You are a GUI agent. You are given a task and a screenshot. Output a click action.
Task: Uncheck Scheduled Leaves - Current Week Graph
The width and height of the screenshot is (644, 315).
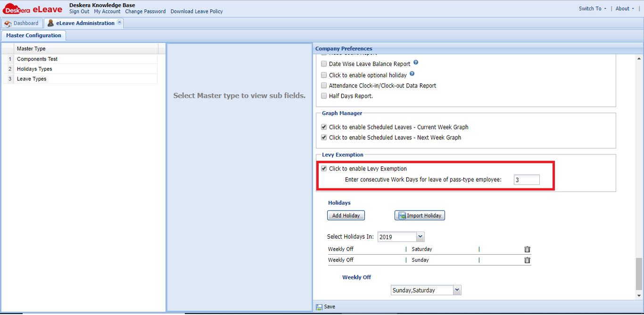click(x=324, y=127)
